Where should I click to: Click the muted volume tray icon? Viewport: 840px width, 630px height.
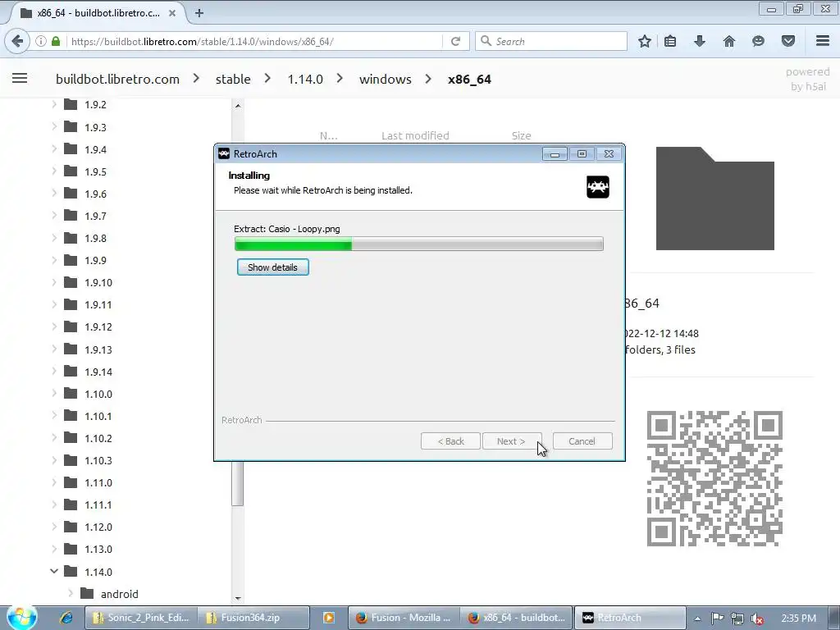[757, 619]
